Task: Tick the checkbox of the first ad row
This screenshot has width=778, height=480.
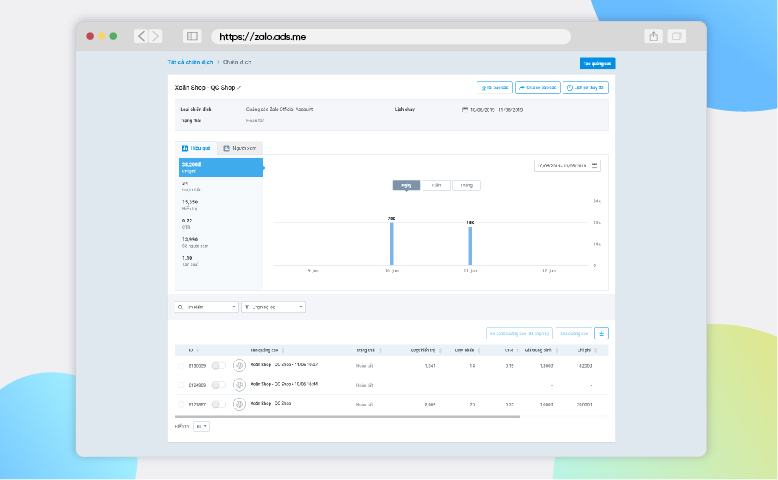Action: pyautogui.click(x=181, y=366)
